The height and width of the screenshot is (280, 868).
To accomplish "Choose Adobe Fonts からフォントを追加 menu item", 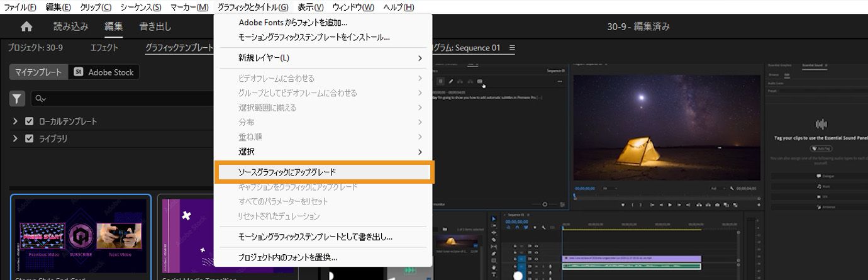I will [323, 23].
